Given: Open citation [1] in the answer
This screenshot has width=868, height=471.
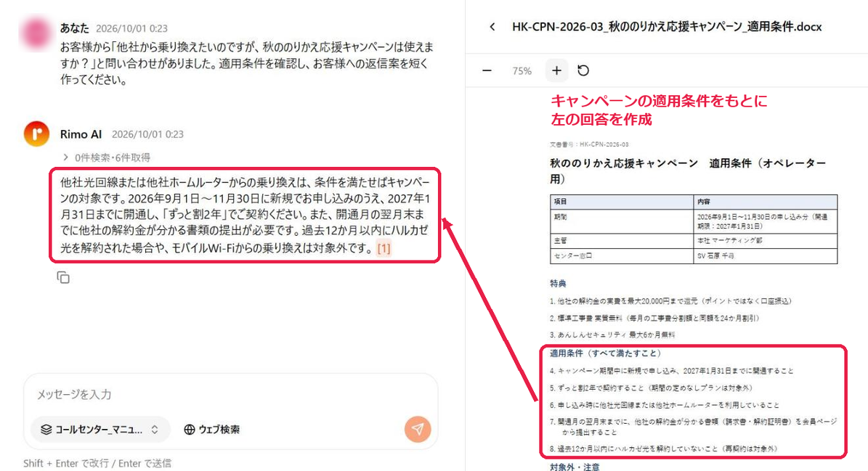Looking at the screenshot, I should pos(384,248).
